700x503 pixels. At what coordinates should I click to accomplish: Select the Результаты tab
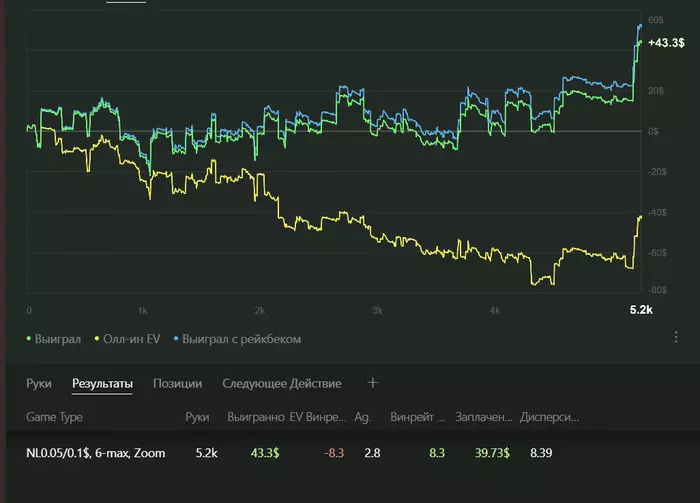(102, 383)
